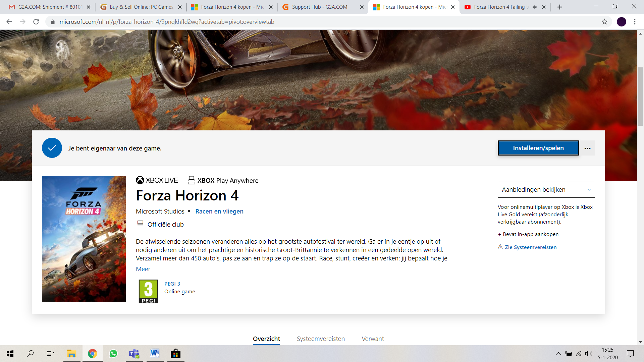Viewport: 644px width, 362px height.
Task: Close the Support Hub G2A tab
Action: click(x=362, y=7)
